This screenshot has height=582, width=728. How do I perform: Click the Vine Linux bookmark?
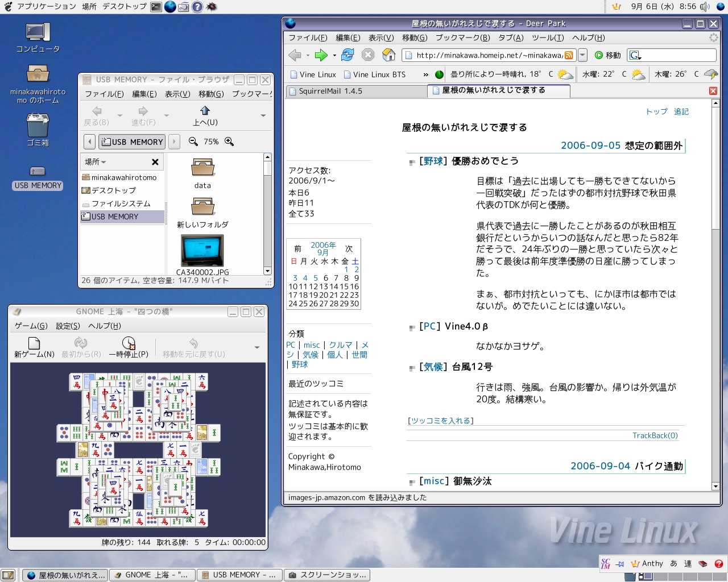313,74
